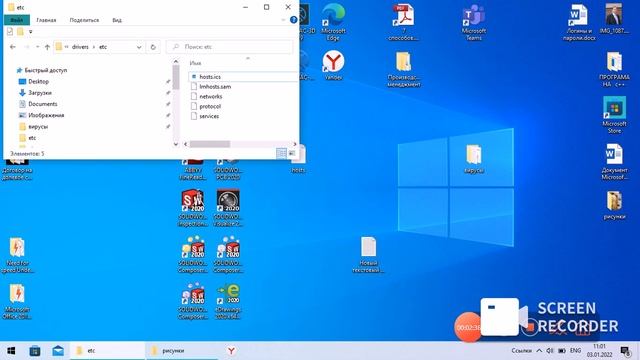Viewport: 640px width, 360px height.
Task: Open SOLIDWORKS Visualize shortcut
Action: click(x=228, y=208)
